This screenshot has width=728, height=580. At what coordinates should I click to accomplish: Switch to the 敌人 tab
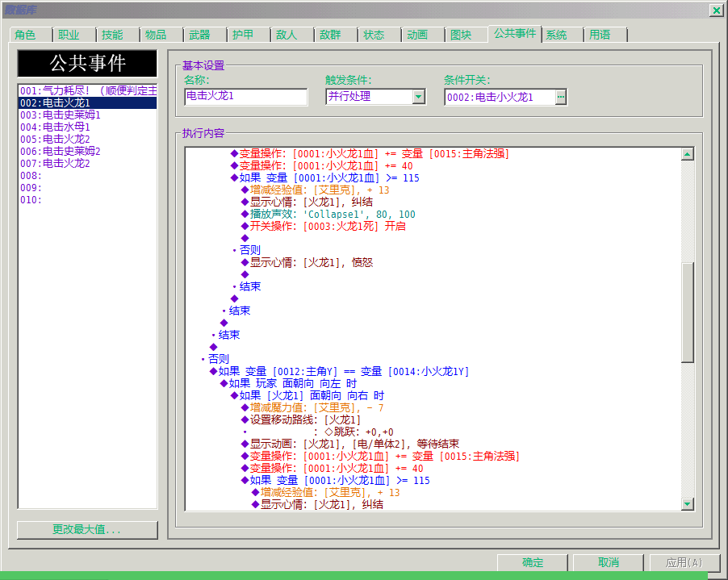point(292,35)
